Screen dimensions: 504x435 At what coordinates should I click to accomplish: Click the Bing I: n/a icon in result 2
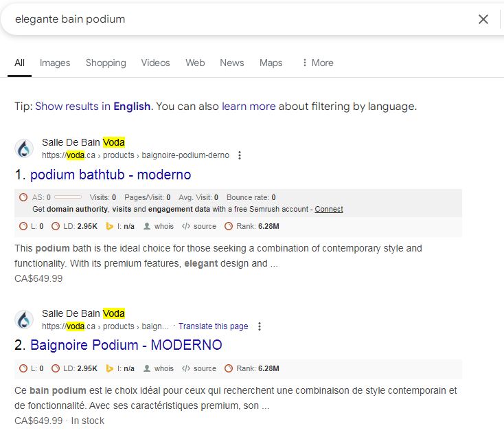tap(110, 368)
